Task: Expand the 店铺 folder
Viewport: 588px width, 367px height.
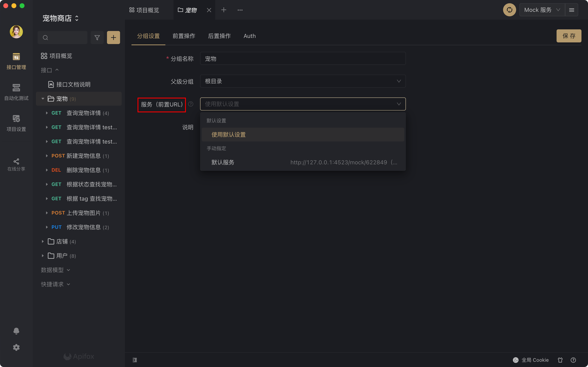Action: pyautogui.click(x=43, y=242)
